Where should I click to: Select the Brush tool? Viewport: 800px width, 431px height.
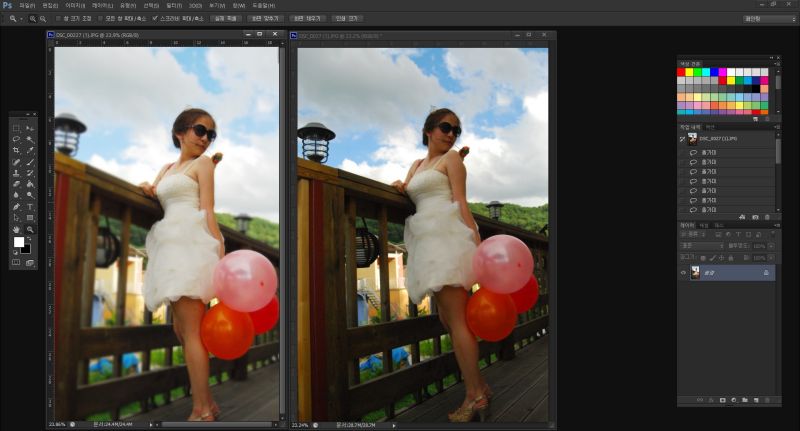[x=30, y=162]
